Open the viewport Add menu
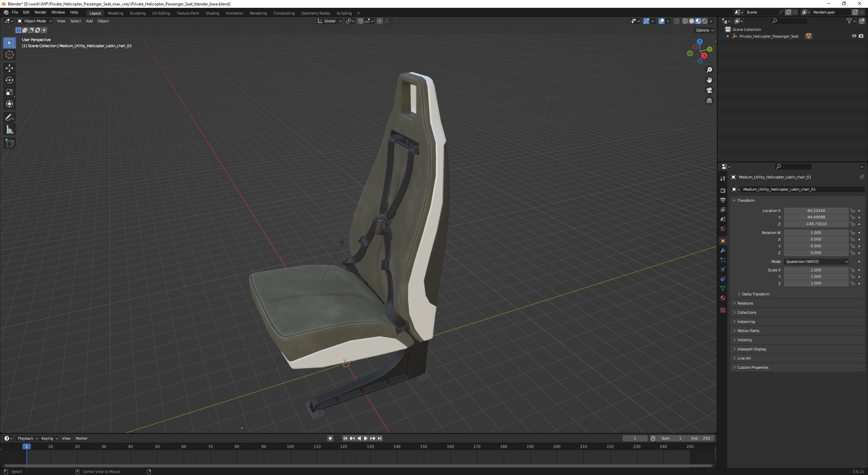Screen dimensions: 868x475 (89, 21)
